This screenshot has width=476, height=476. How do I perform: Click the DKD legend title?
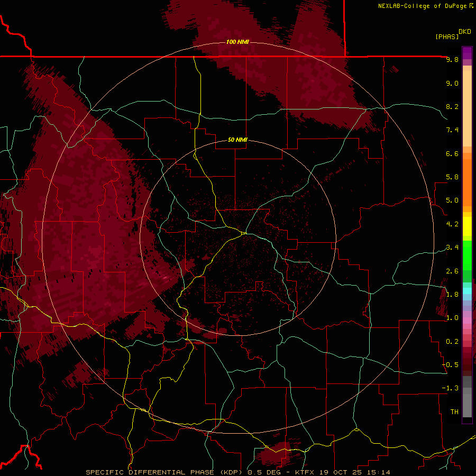pos(465,32)
